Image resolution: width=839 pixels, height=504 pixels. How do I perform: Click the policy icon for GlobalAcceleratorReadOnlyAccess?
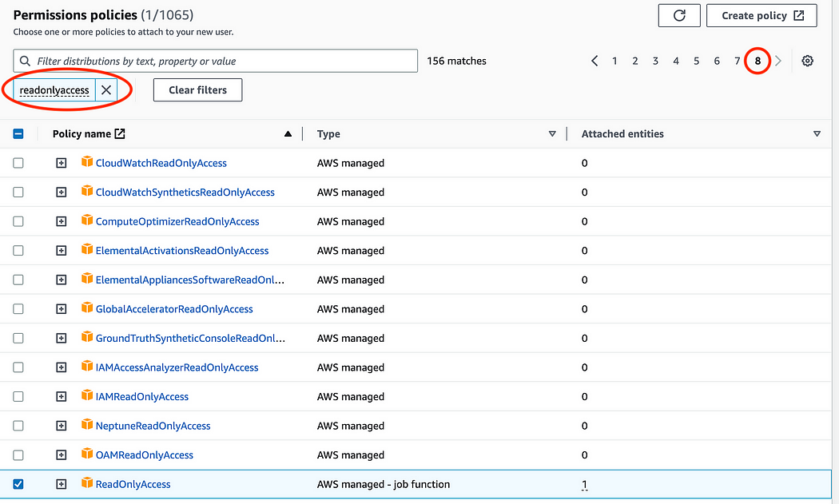click(x=86, y=308)
